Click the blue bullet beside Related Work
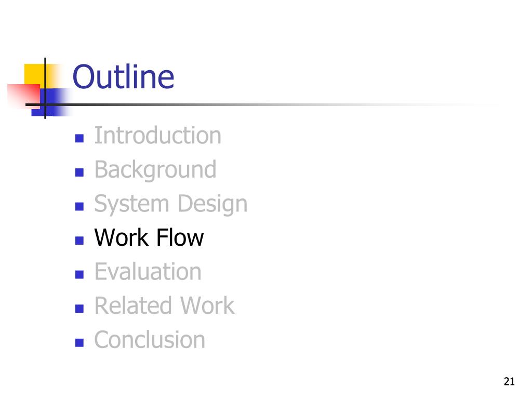The height and width of the screenshot is (399, 532). coord(79,309)
